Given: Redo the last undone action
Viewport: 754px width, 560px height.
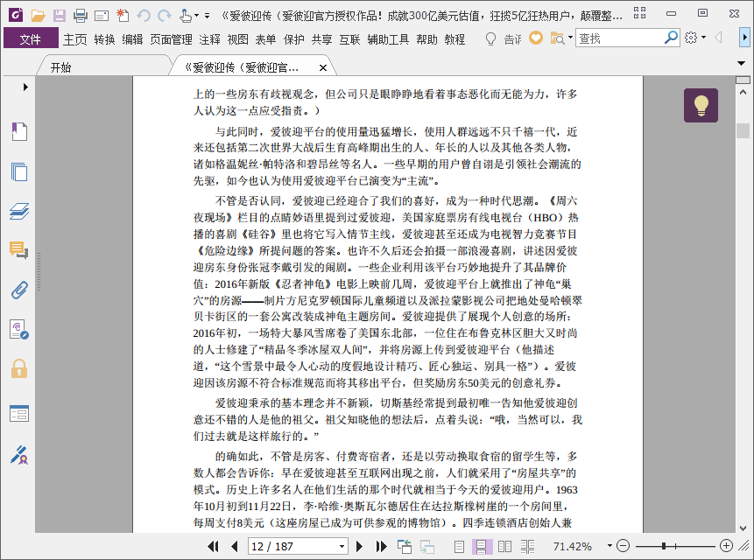Looking at the screenshot, I should (165, 16).
